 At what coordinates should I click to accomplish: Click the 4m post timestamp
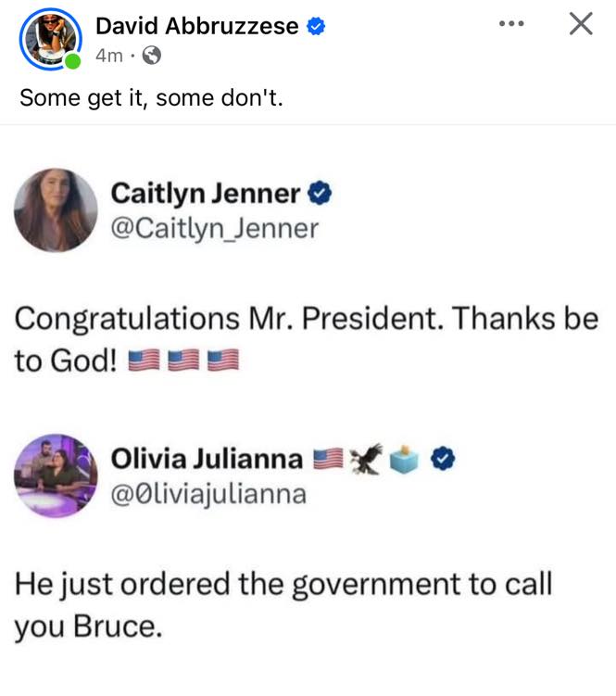tap(108, 56)
